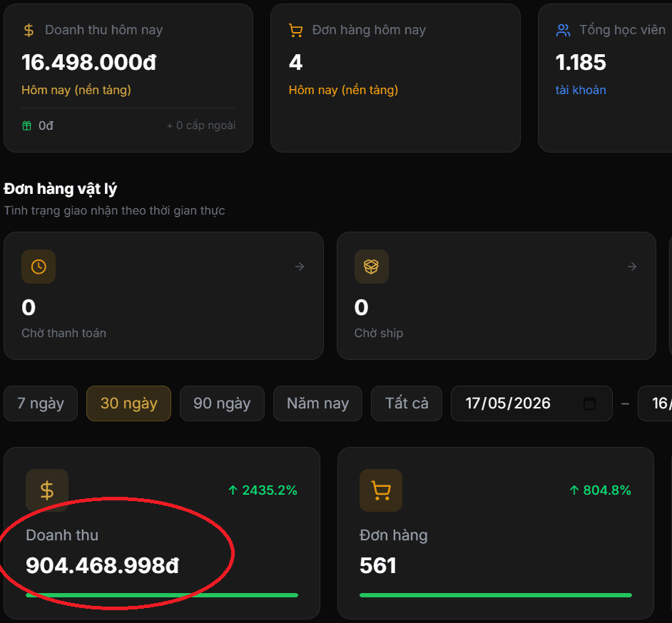Click the end date field beginning with 16/

[x=656, y=403]
